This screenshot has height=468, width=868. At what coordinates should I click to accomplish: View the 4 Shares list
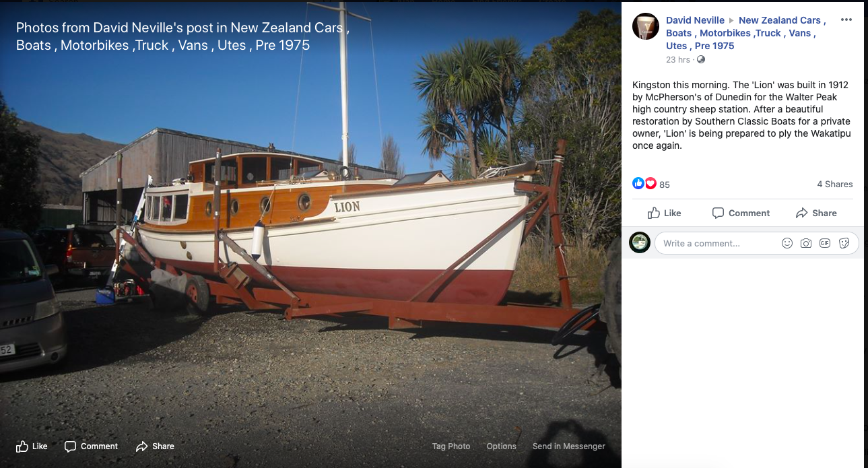pos(834,184)
